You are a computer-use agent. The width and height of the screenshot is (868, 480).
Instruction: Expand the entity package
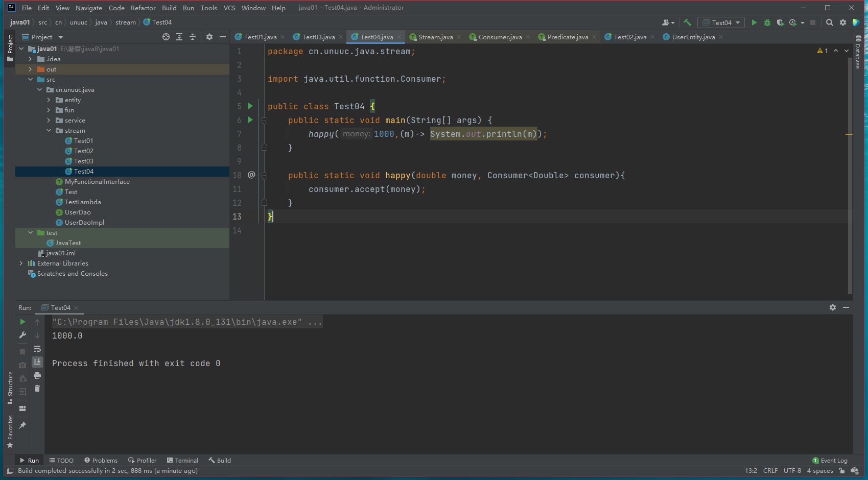coord(49,100)
